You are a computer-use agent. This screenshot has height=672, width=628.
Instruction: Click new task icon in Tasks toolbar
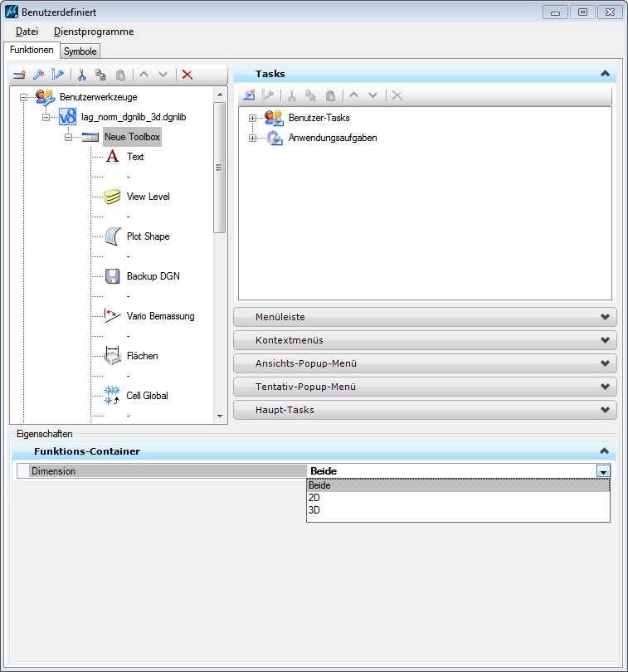249,95
